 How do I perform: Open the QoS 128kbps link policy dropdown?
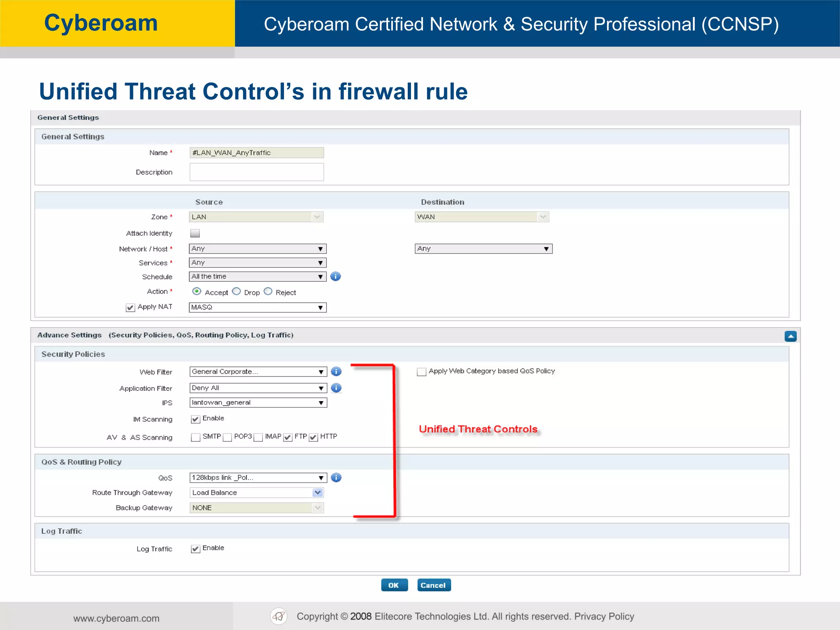(x=258, y=477)
